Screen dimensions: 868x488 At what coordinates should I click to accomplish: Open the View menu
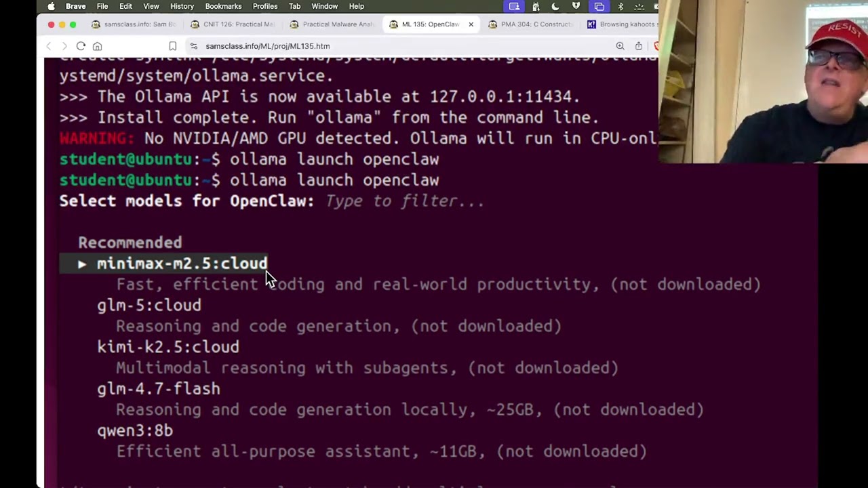[x=151, y=6]
